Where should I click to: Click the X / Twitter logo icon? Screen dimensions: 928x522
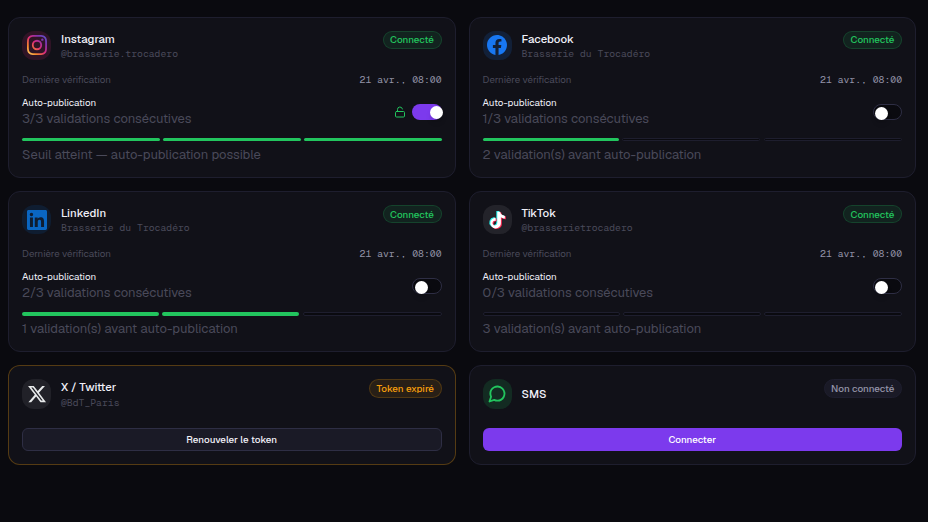click(37, 394)
